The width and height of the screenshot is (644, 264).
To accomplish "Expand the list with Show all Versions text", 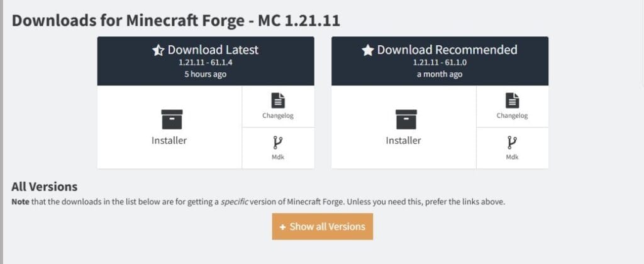I will click(x=327, y=226).
